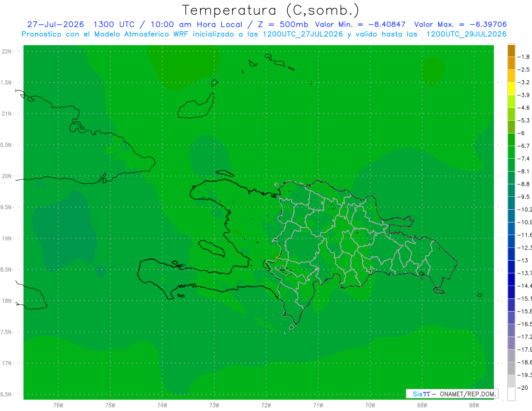Click the "1200UTC_29JUL2026" valid-until time
This screenshot has width=532, height=411.
[x=466, y=34]
